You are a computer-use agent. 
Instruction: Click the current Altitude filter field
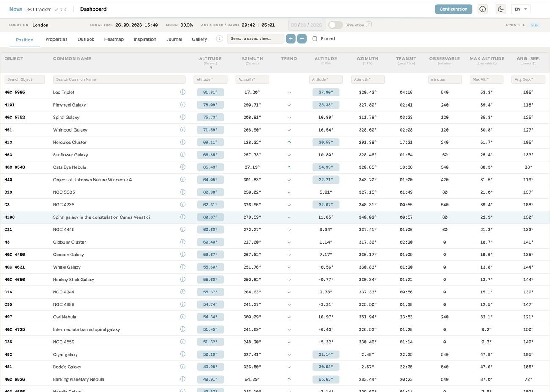point(210,79)
